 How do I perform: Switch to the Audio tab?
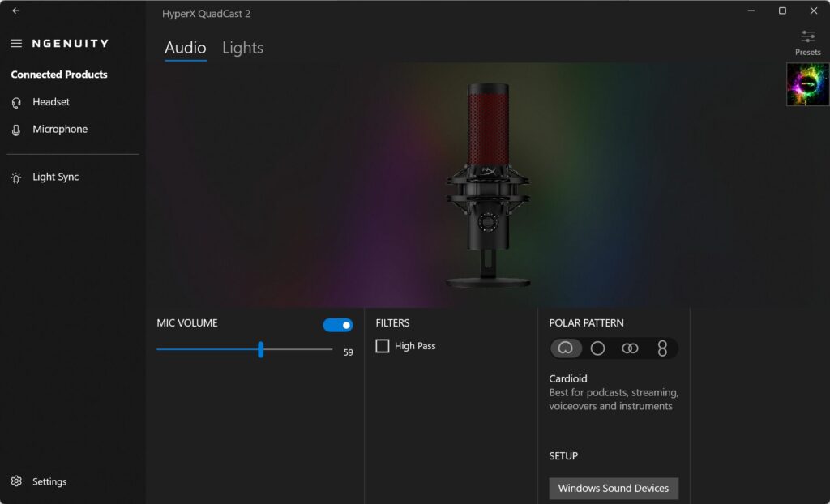(x=186, y=48)
